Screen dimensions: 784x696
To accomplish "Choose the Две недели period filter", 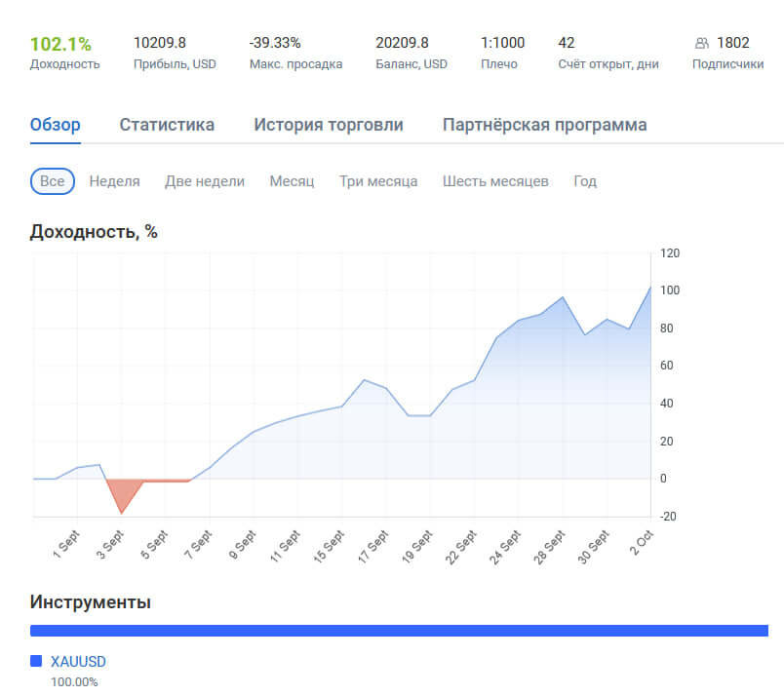I will 205,181.
